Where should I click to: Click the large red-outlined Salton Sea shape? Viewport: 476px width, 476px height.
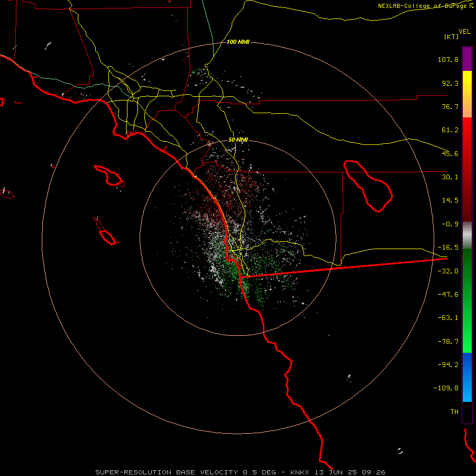coord(368,186)
